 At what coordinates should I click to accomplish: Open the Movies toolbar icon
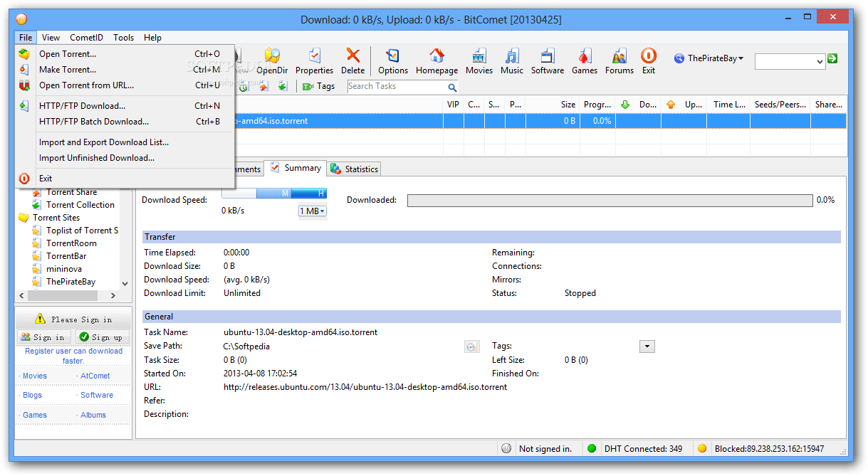(x=479, y=60)
